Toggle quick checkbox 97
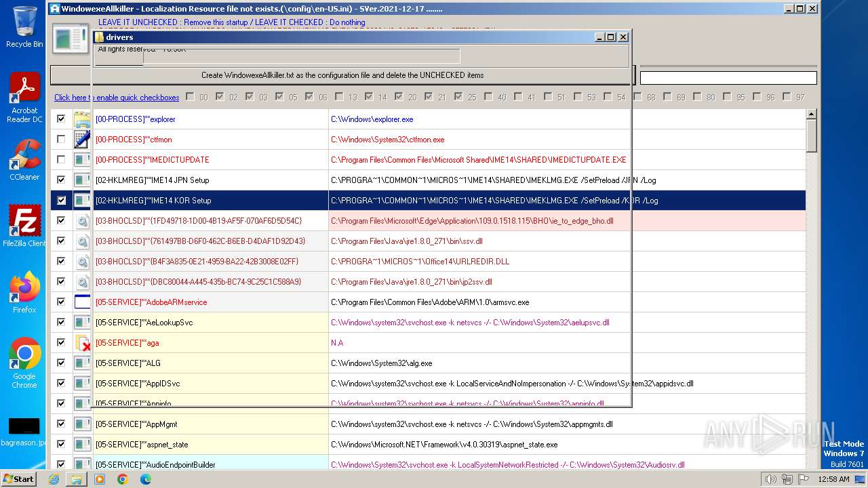 point(787,97)
